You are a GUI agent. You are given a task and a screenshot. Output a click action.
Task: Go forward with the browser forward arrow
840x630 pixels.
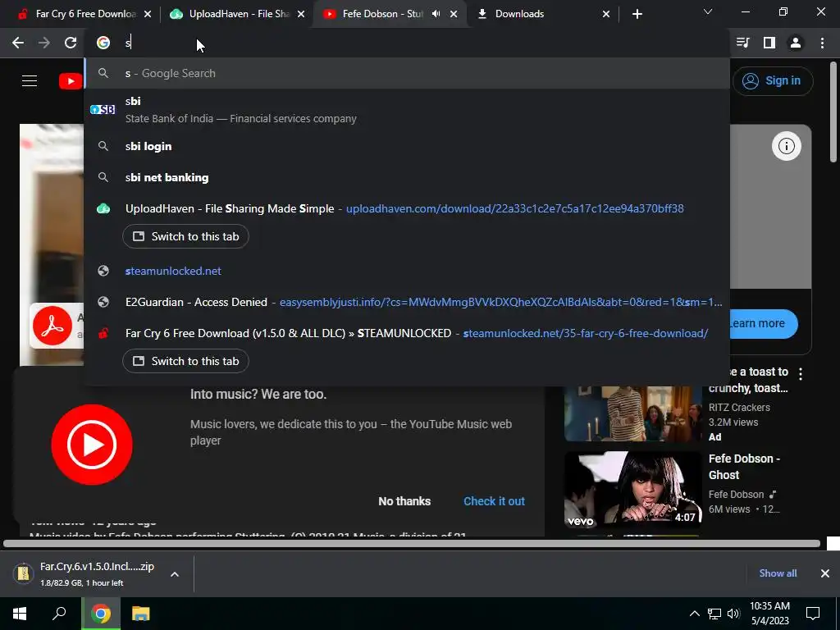tap(44, 43)
